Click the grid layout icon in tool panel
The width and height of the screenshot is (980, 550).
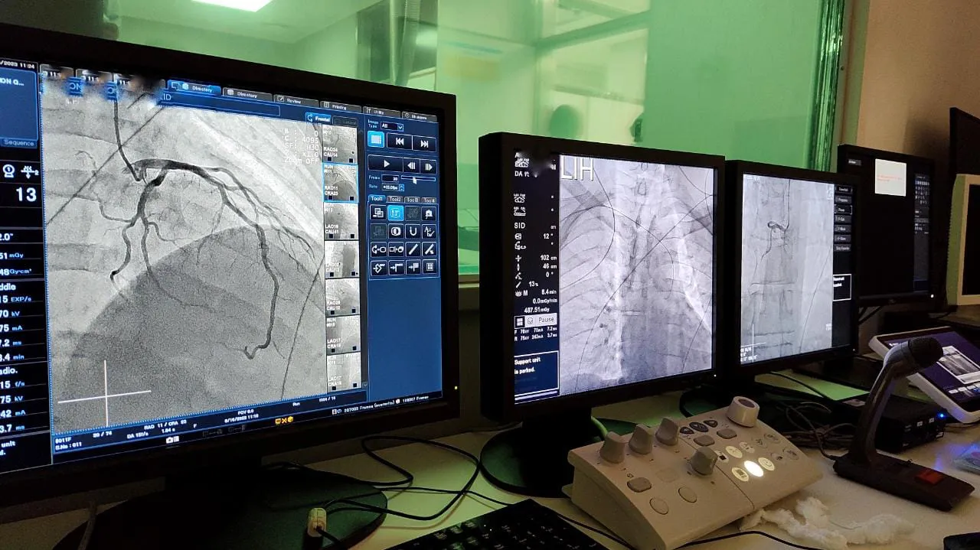(x=430, y=267)
